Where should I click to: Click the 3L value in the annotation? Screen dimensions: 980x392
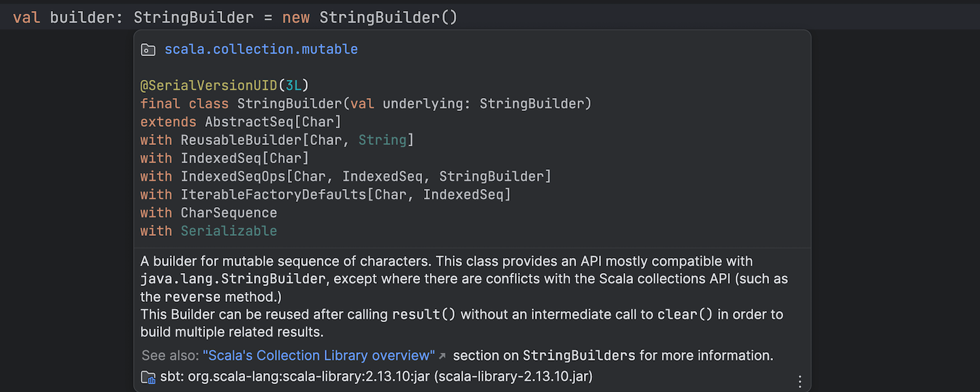point(293,86)
